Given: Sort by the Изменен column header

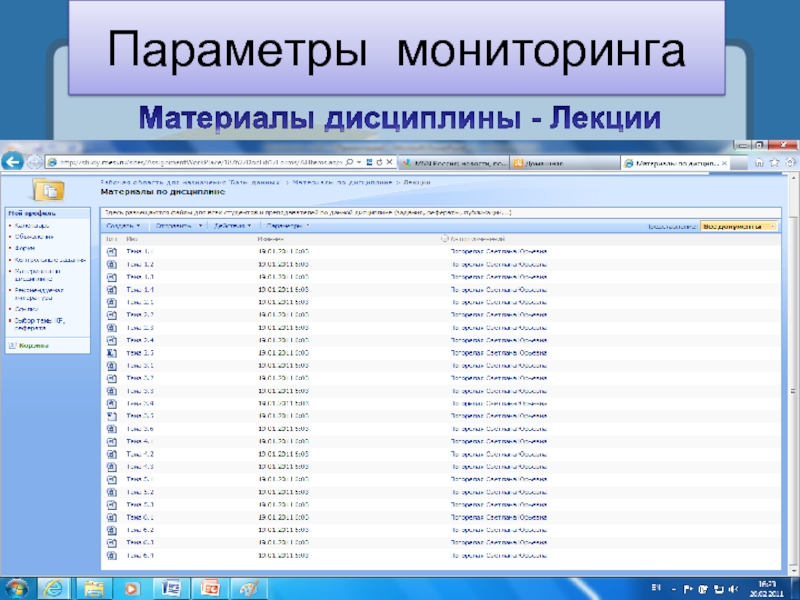Looking at the screenshot, I should point(270,239).
